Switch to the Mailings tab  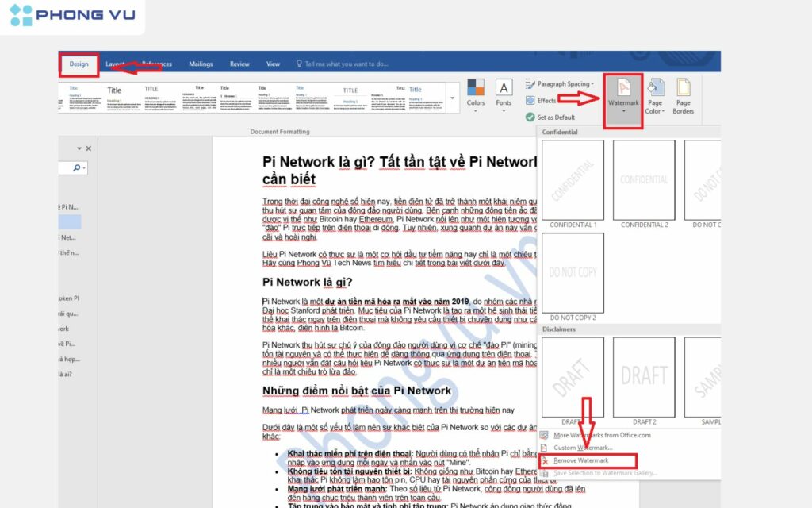point(201,64)
